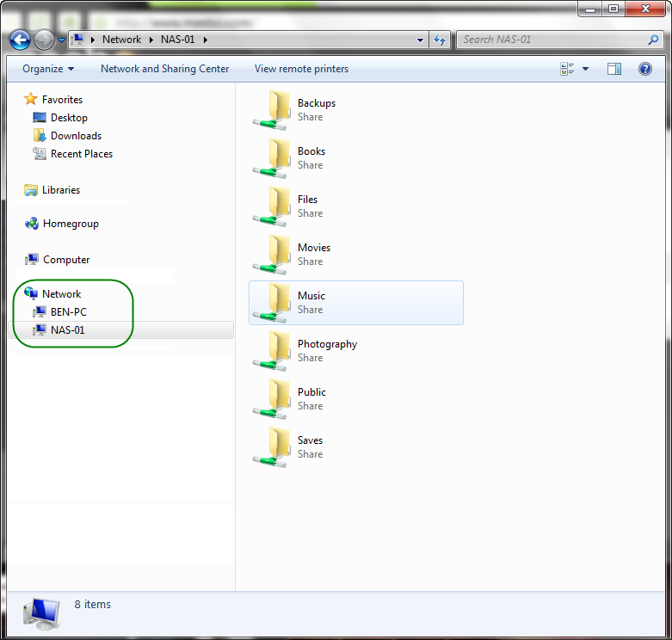Viewport: 672px width, 640px height.
Task: Go back with the blue Back arrow
Action: (x=20, y=40)
